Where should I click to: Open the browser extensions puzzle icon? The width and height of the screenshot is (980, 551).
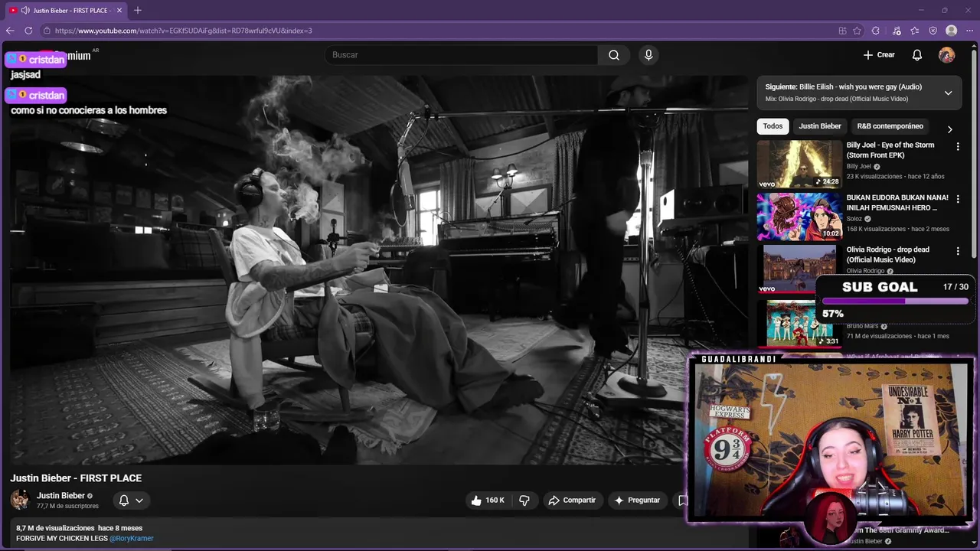coord(876,31)
